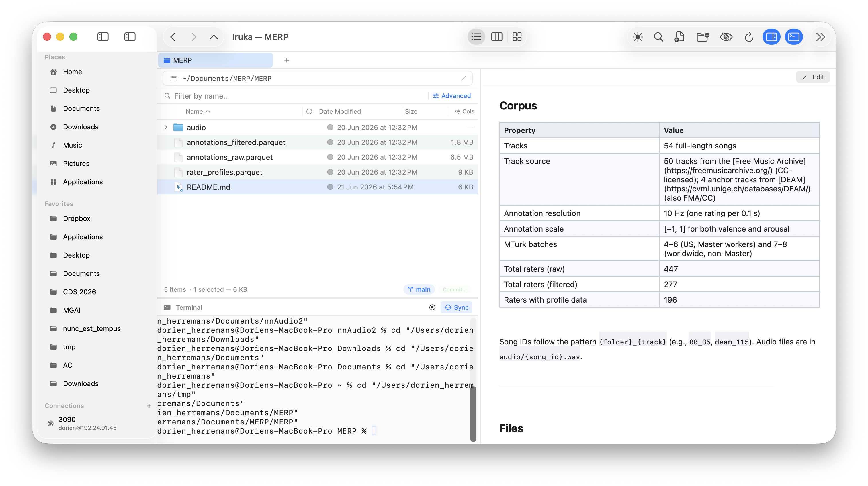Click the terminal history clock icon
The height and width of the screenshot is (486, 868).
[432, 307]
